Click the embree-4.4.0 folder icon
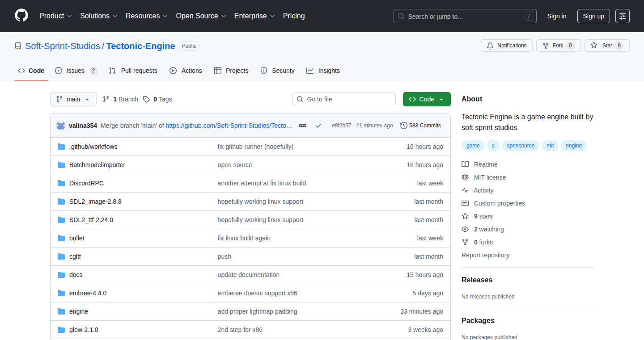The height and width of the screenshot is (340, 644). (61, 293)
